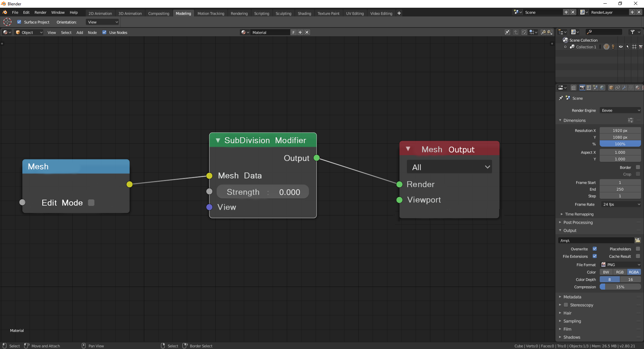Adjust the Compression 15% slider

(x=620, y=287)
